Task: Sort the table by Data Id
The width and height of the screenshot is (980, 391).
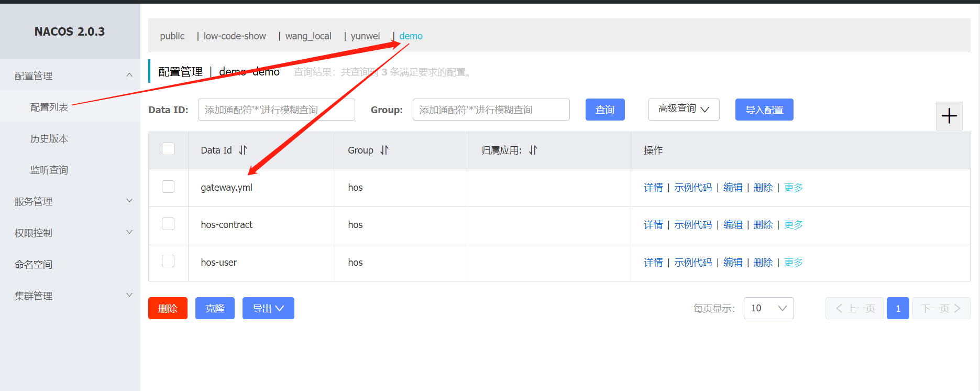Action: tap(243, 150)
